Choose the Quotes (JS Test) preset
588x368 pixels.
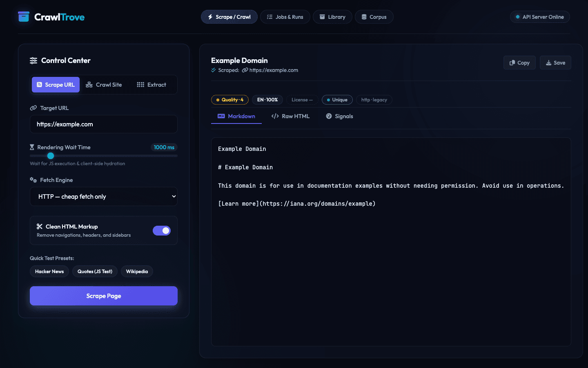point(95,272)
